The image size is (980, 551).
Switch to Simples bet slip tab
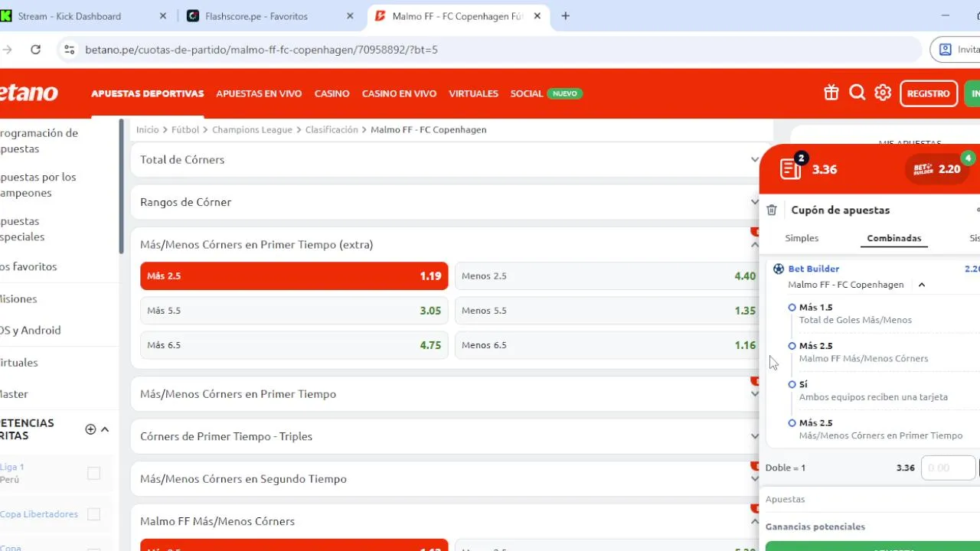click(x=802, y=238)
